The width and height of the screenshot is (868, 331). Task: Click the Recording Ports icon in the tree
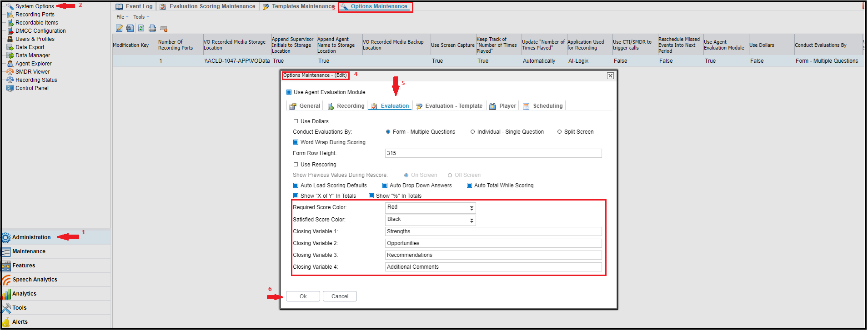coord(10,15)
